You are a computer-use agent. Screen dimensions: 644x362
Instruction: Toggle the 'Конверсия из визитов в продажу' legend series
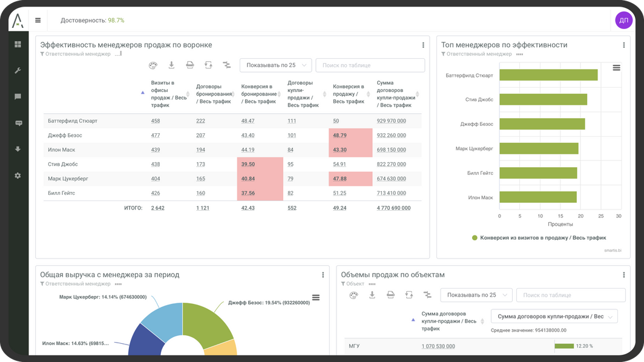tap(539, 238)
